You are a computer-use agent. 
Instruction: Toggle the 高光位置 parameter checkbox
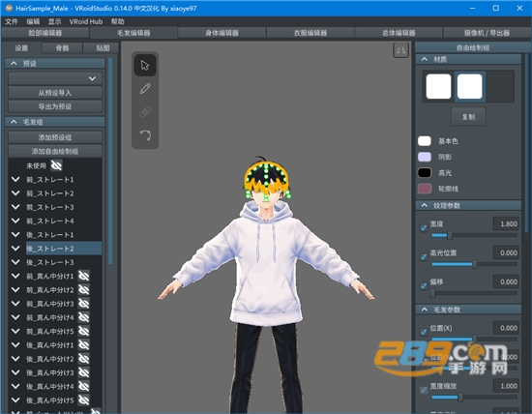coord(424,257)
